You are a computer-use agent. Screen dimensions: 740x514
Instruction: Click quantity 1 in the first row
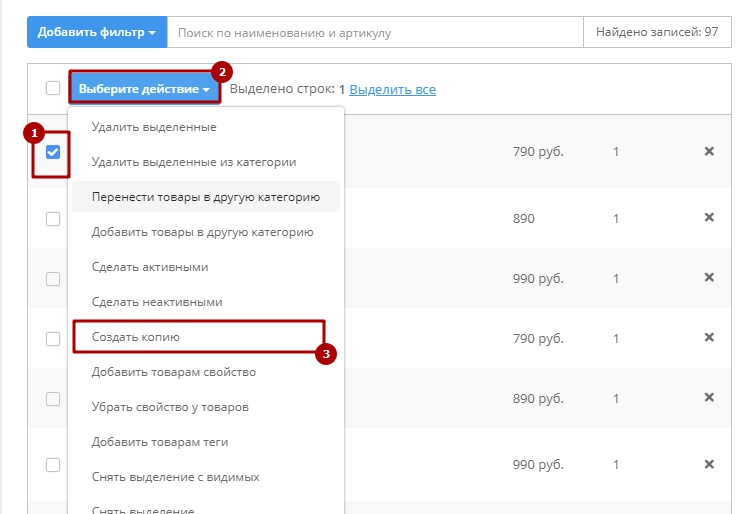pyautogui.click(x=616, y=152)
